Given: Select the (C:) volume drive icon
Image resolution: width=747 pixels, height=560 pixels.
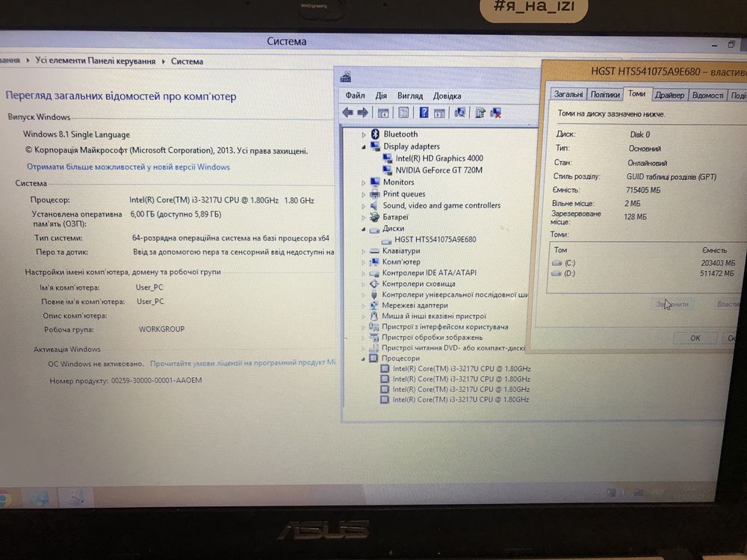Looking at the screenshot, I should 557,263.
